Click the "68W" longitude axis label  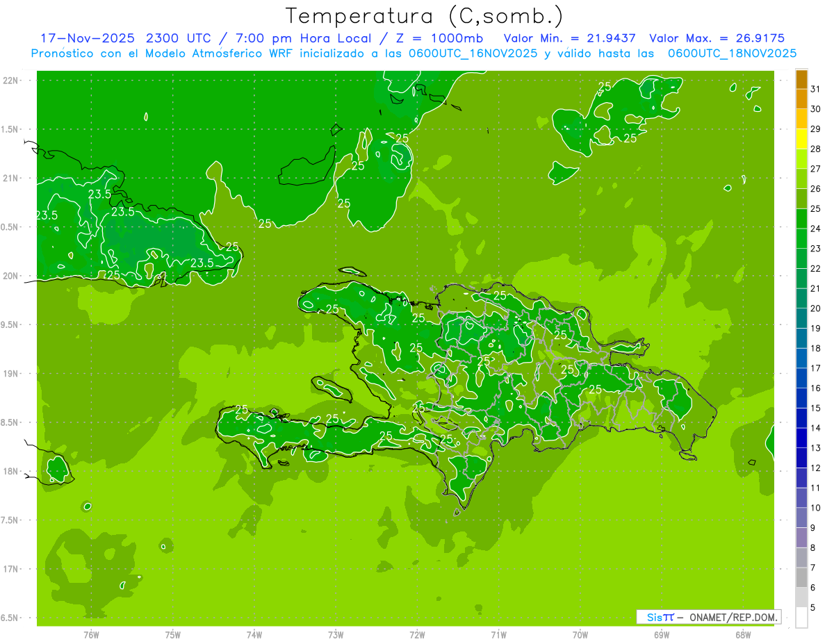(743, 635)
